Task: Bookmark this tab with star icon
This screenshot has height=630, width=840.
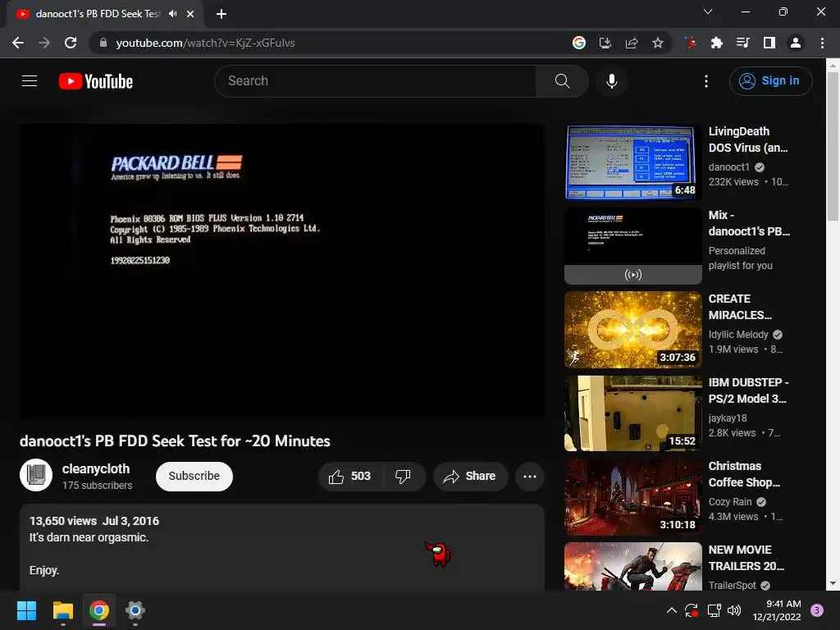Action: pos(657,43)
